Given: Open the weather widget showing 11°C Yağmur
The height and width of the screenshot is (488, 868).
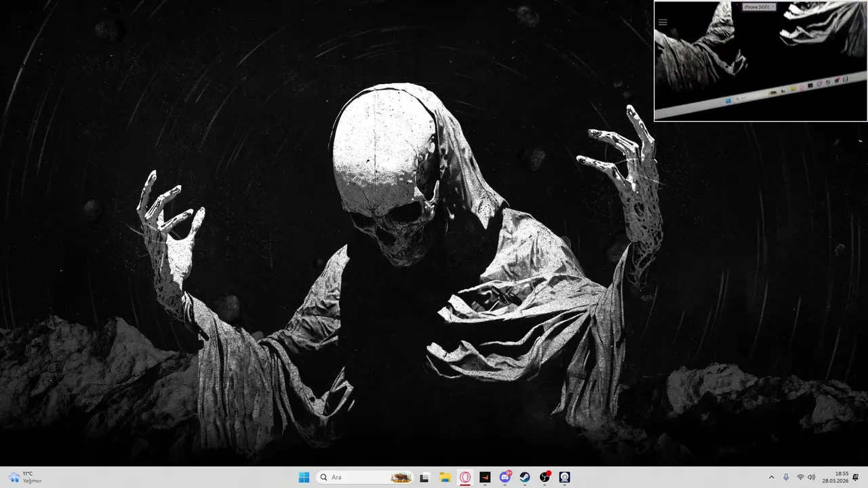Looking at the screenshot, I should [x=25, y=477].
